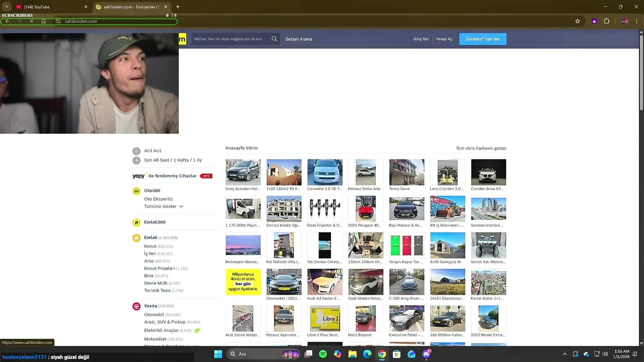Bookmark this page with the star icon
The height and width of the screenshot is (362, 644).
pyautogui.click(x=578, y=21)
